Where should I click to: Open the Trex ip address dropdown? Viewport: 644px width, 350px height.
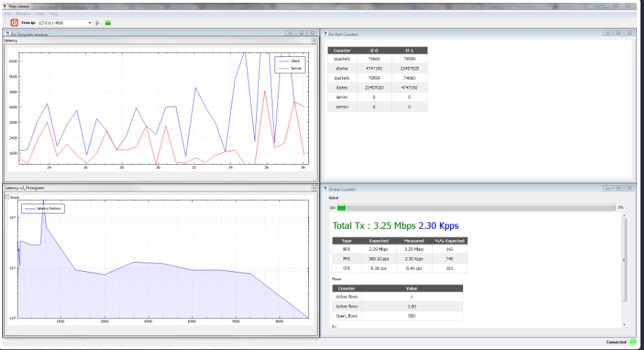[90, 23]
